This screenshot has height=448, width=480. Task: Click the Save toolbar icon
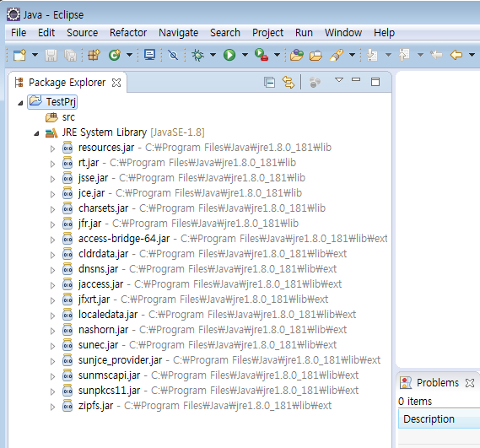pos(51,56)
